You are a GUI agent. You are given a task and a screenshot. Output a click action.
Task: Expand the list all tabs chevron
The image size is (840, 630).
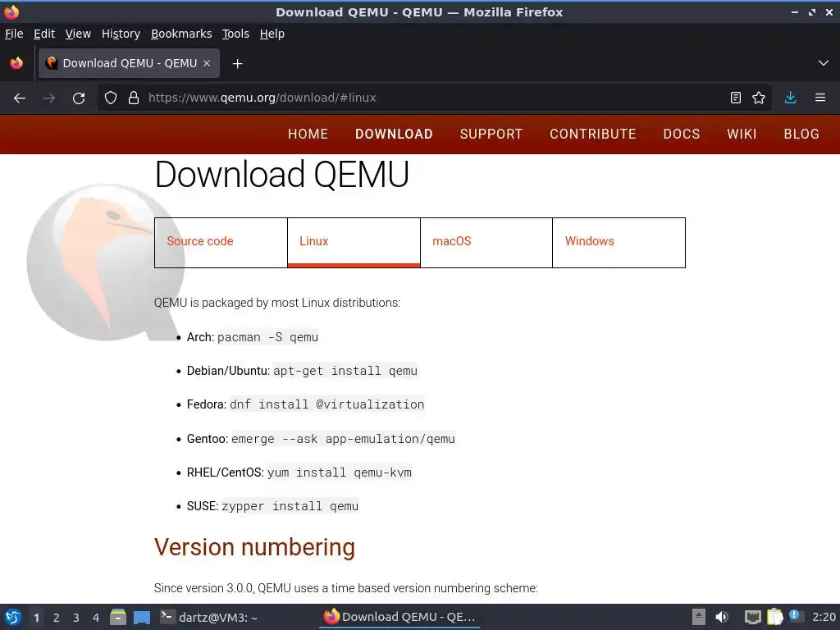click(x=824, y=63)
